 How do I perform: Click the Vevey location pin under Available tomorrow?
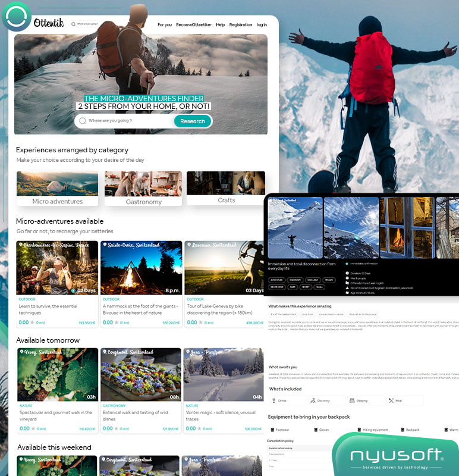(x=21, y=352)
